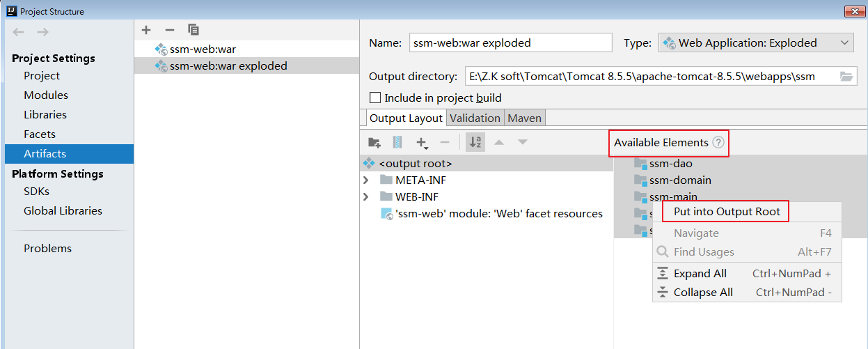The height and width of the screenshot is (349, 868).
Task: Open the artifact Type dropdown
Action: tap(756, 43)
